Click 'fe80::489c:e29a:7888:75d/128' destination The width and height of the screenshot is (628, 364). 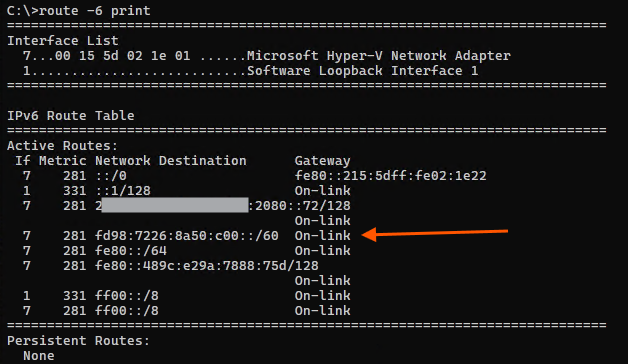(x=207, y=266)
